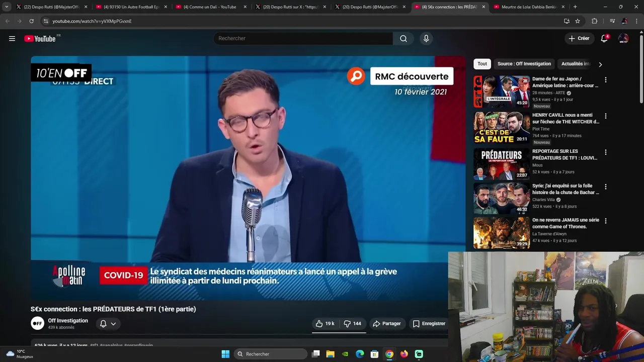Focus the YouTube Rechercher search field
The width and height of the screenshot is (644, 362).
[303, 39]
